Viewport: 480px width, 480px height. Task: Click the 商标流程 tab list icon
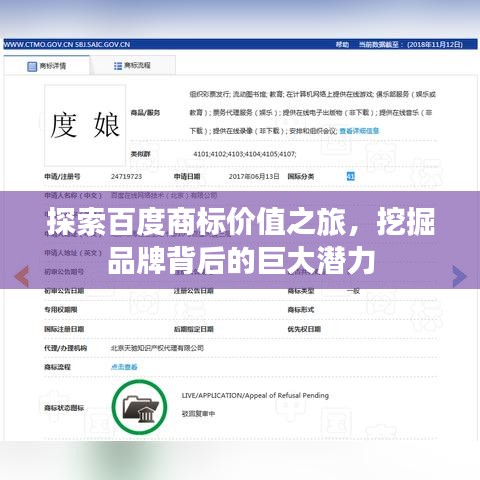[x=118, y=66]
